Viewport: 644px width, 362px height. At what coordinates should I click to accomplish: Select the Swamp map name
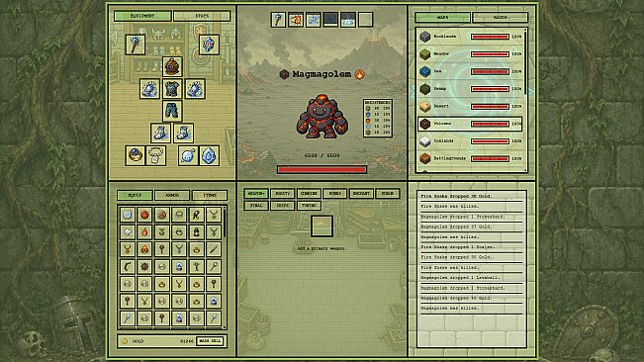tap(440, 89)
